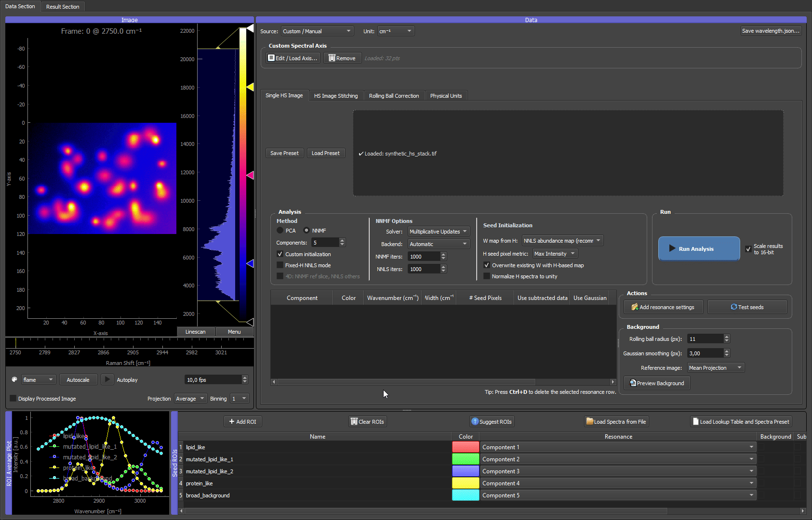812x520 pixels.
Task: Click Linescan button
Action: pyautogui.click(x=196, y=332)
